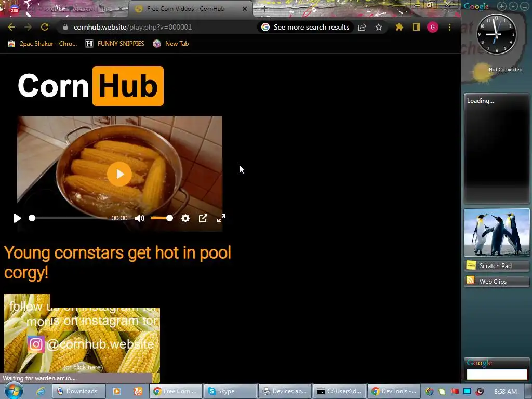Screen dimensions: 532x399
Task: Click the video seek progress bar
Action: 68,218
